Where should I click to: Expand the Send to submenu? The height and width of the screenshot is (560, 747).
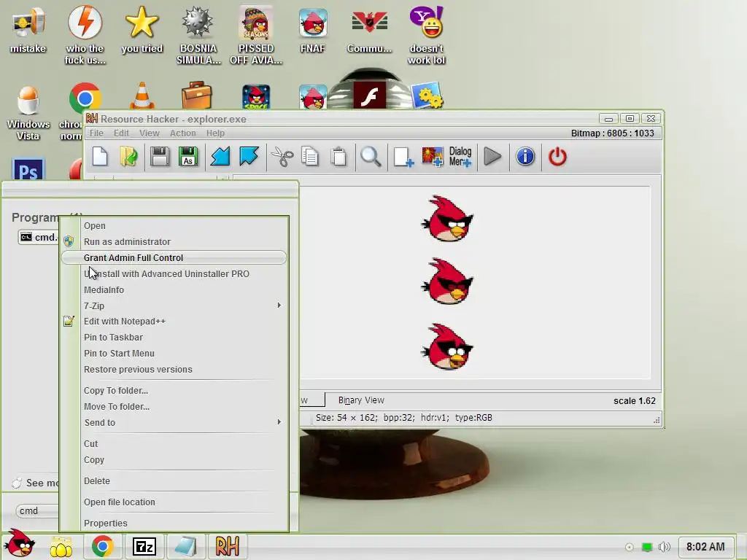coord(174,422)
